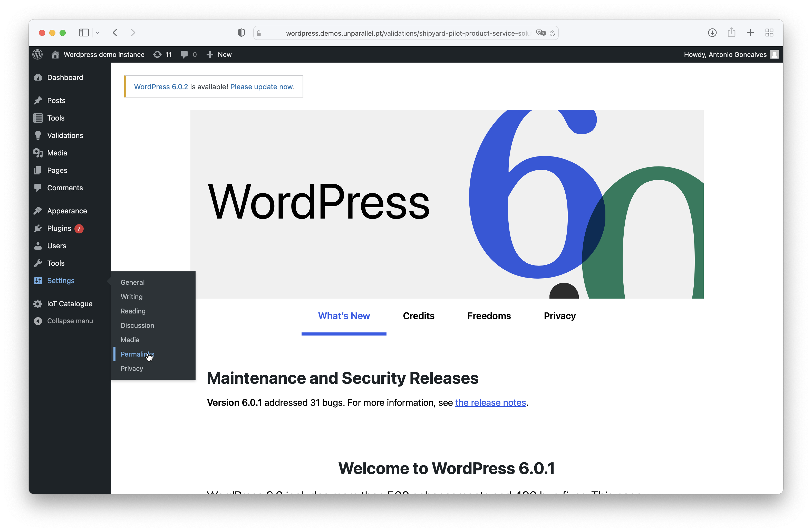Open the updates icon showing 11

tap(157, 55)
